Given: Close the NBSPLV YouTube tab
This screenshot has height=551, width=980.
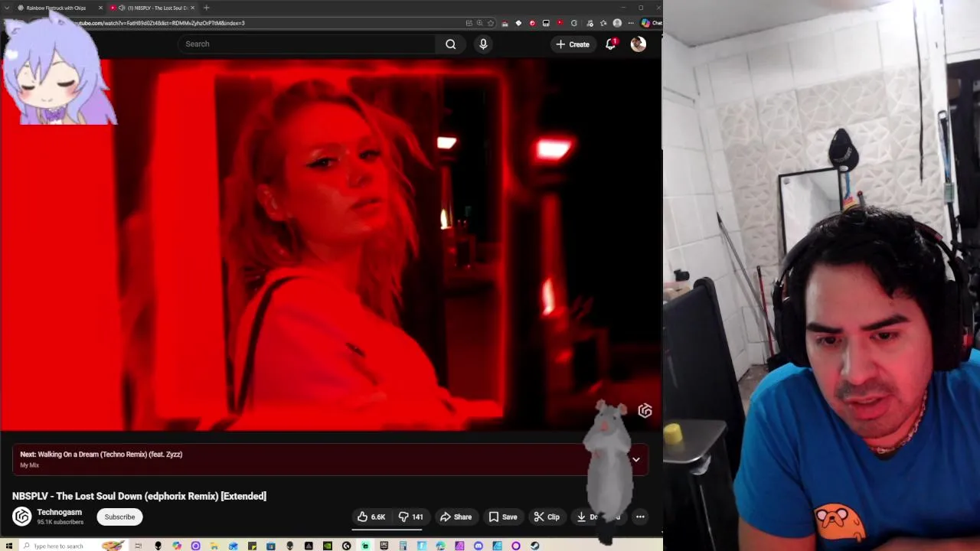Looking at the screenshot, I should click(192, 8).
